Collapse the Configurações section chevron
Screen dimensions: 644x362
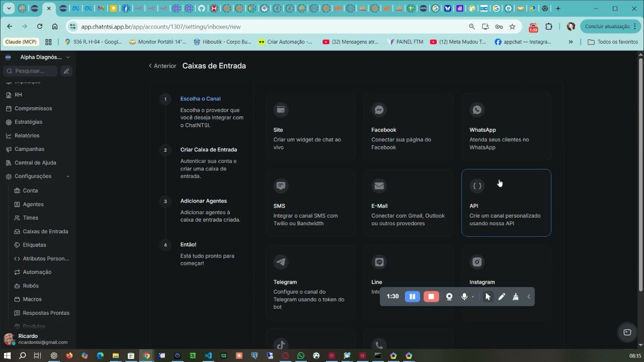(x=68, y=176)
